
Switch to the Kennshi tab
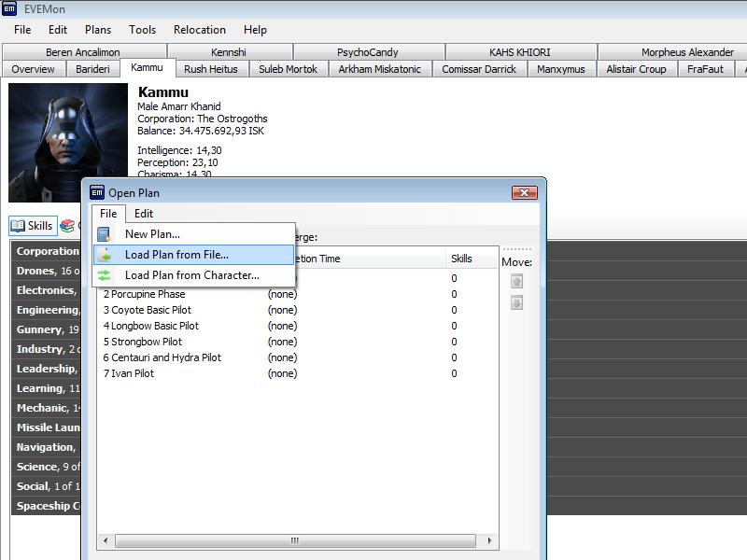pyautogui.click(x=229, y=52)
